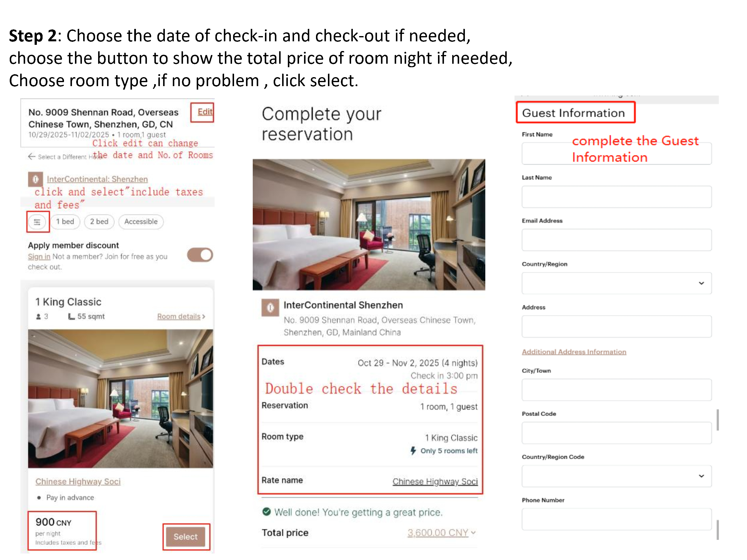Image resolution: width=747 pixels, height=560 pixels.
Task: Open Additional Address Information link
Action: pyautogui.click(x=574, y=352)
